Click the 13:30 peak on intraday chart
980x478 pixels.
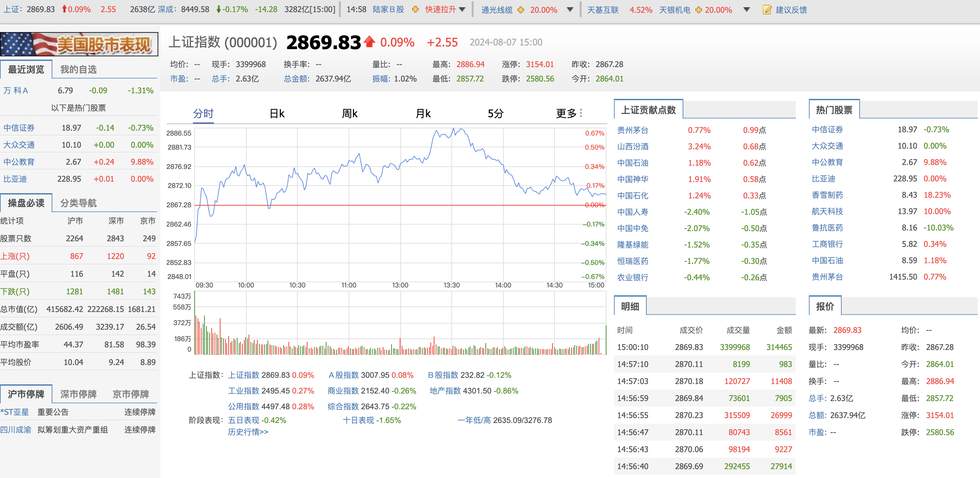coord(453,130)
